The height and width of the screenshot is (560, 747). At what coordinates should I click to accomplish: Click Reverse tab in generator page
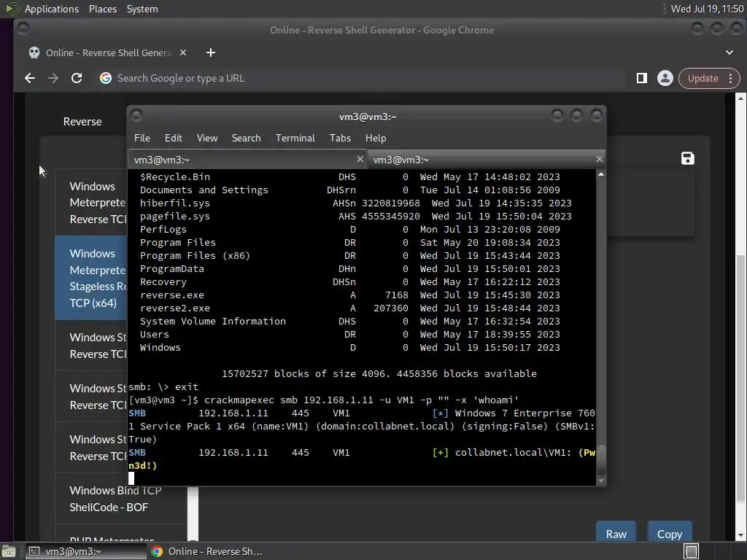tap(82, 122)
